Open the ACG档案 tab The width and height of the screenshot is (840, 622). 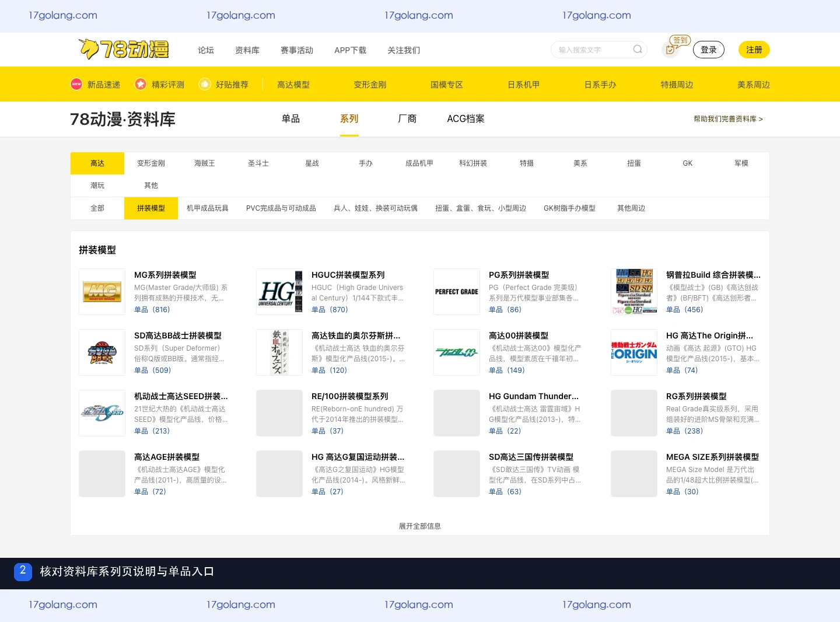point(466,118)
